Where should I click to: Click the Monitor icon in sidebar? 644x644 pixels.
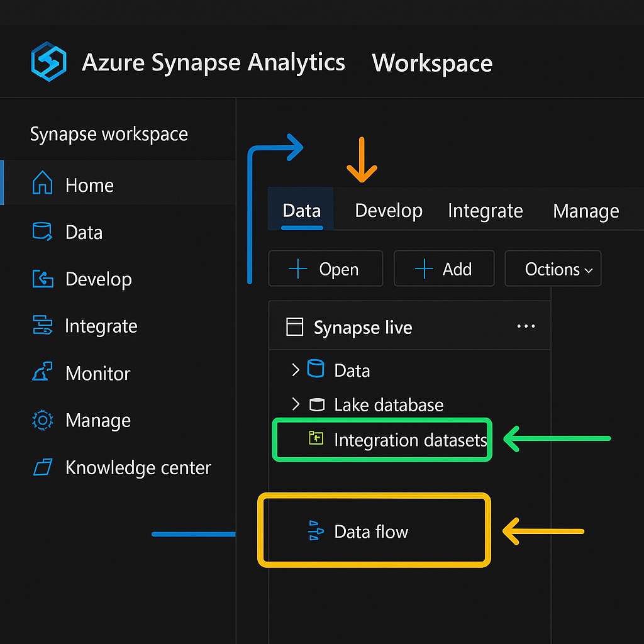pos(42,371)
